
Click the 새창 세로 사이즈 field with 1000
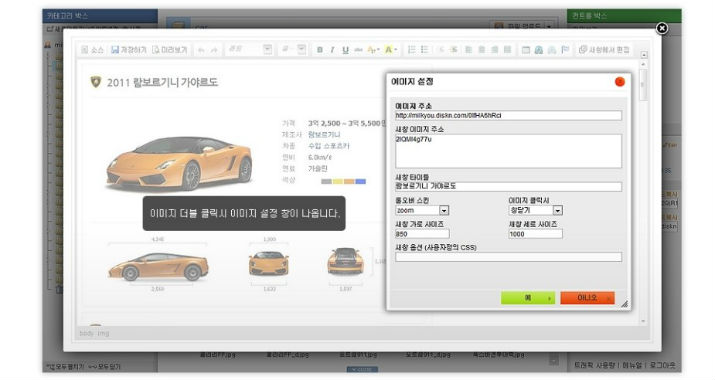(535, 234)
